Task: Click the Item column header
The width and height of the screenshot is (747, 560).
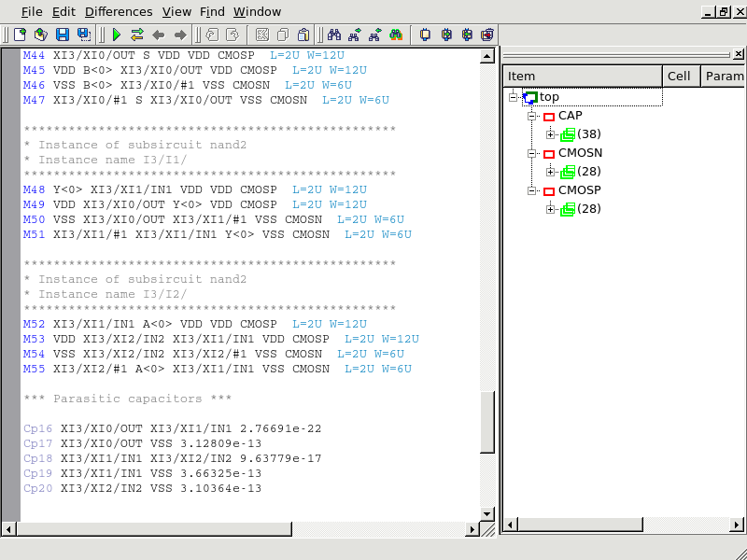Action: point(581,77)
